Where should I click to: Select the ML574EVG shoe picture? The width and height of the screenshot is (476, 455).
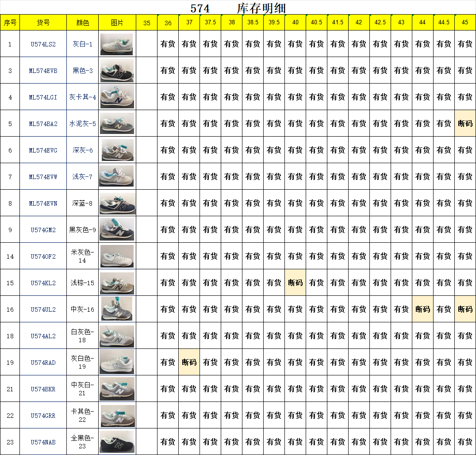pos(118,150)
